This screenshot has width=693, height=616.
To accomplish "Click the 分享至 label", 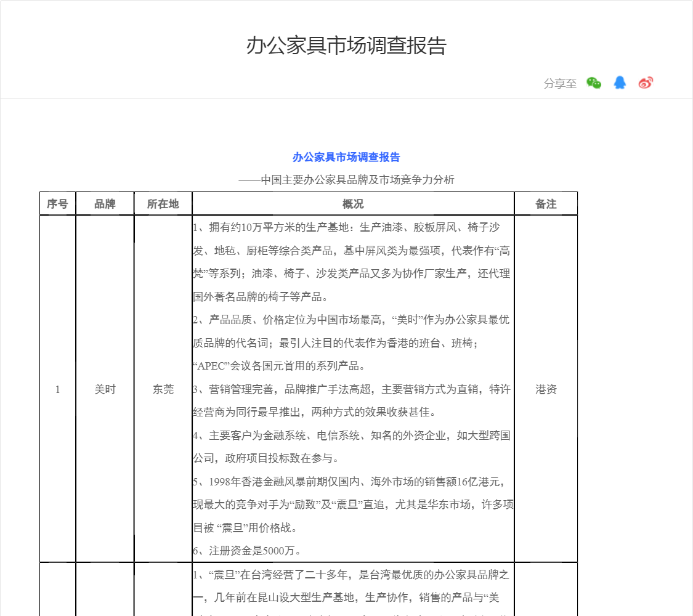I will tap(560, 83).
